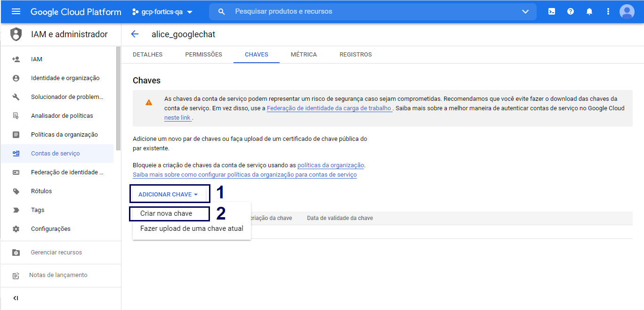This screenshot has width=644, height=310.
Task: Switch to the MÉTRICA tab
Action: pos(304,55)
